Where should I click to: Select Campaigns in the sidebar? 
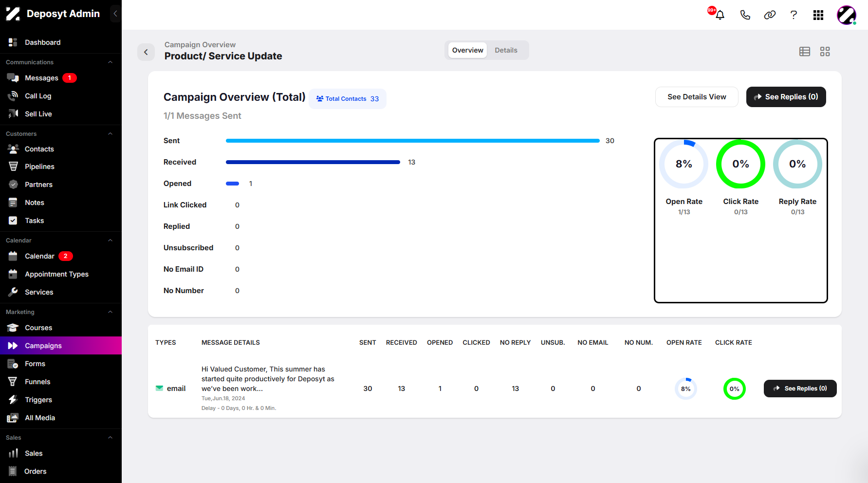click(61, 346)
